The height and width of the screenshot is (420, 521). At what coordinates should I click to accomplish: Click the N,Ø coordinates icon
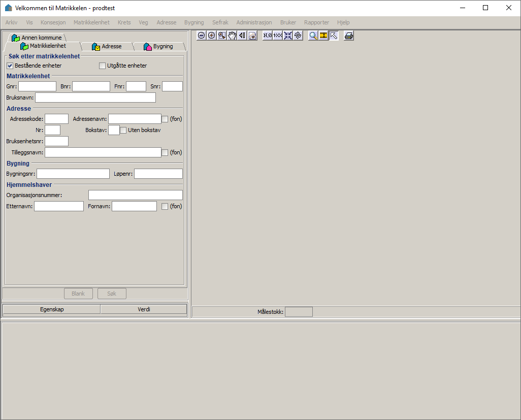[x=268, y=36]
